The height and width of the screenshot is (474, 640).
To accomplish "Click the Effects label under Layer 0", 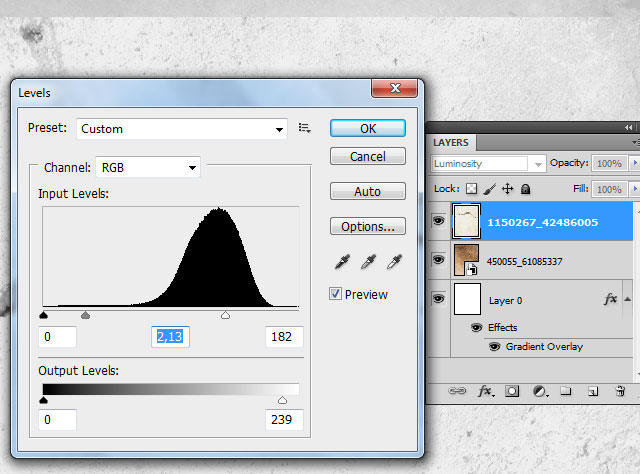I will 502,327.
